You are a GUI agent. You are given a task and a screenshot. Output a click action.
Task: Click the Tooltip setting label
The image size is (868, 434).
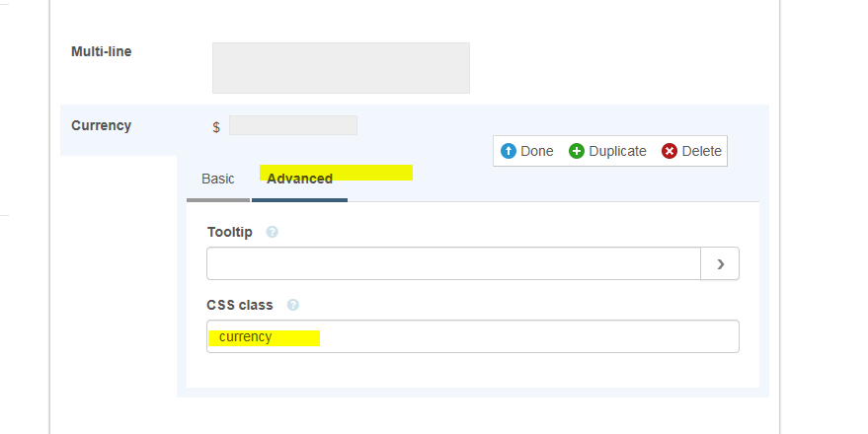click(x=230, y=232)
